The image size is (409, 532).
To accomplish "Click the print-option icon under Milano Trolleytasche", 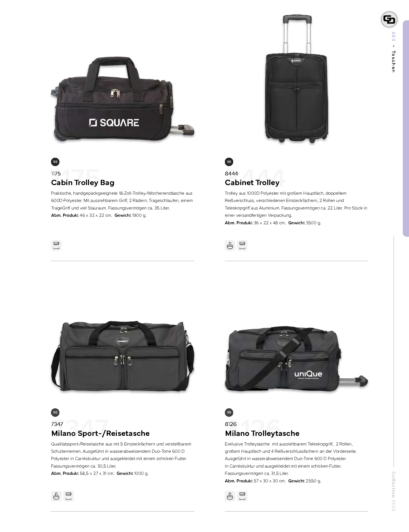I will point(242,496).
